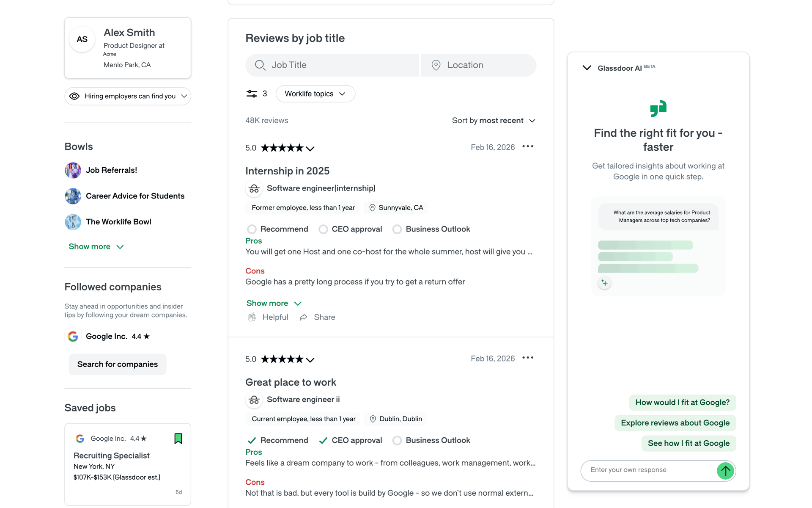
Task: Click the Job Title search field
Action: [x=332, y=65]
